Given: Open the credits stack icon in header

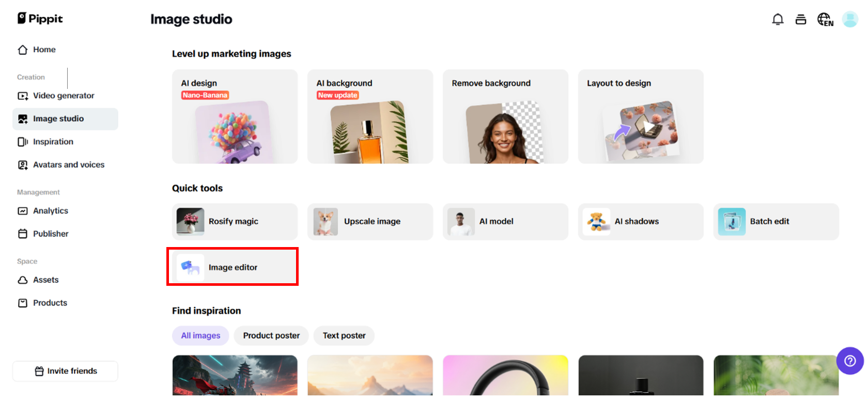Looking at the screenshot, I should point(801,20).
